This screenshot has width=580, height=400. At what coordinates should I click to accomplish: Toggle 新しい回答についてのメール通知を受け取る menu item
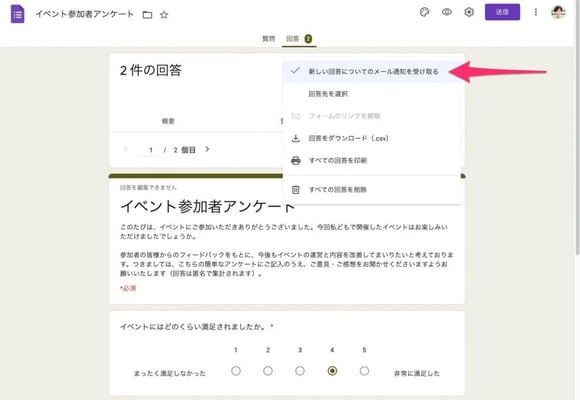(x=372, y=71)
